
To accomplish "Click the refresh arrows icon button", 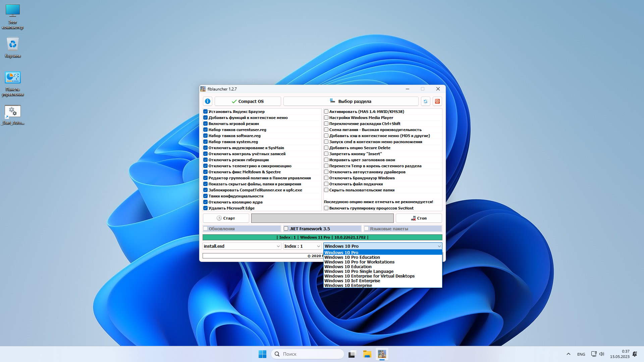I will pyautogui.click(x=425, y=101).
